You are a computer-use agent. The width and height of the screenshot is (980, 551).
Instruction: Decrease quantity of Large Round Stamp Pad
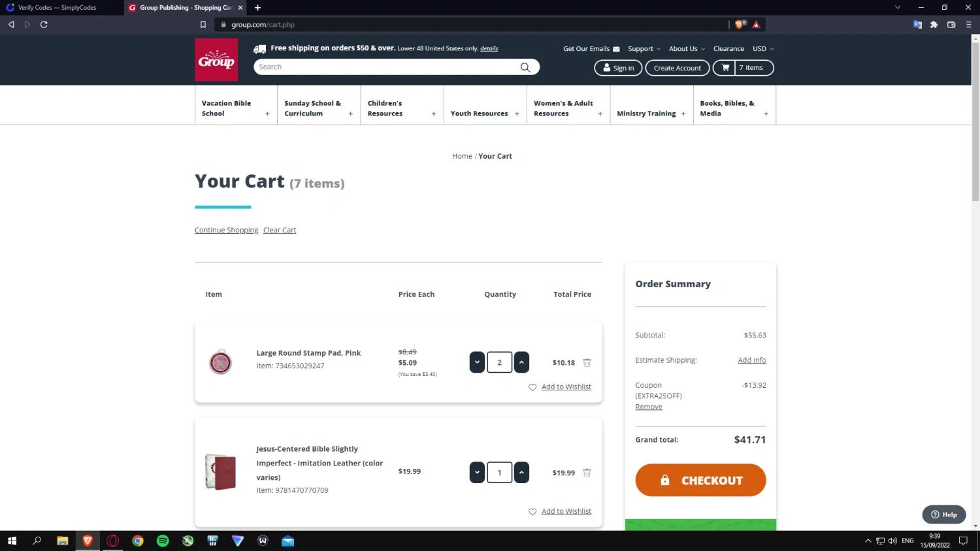point(477,362)
